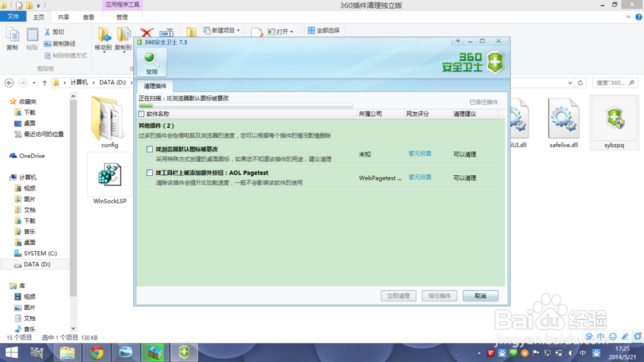This screenshot has width=644, height=362.
Task: Switch to the 管理 ribbon tab
Action: pyautogui.click(x=122, y=17)
